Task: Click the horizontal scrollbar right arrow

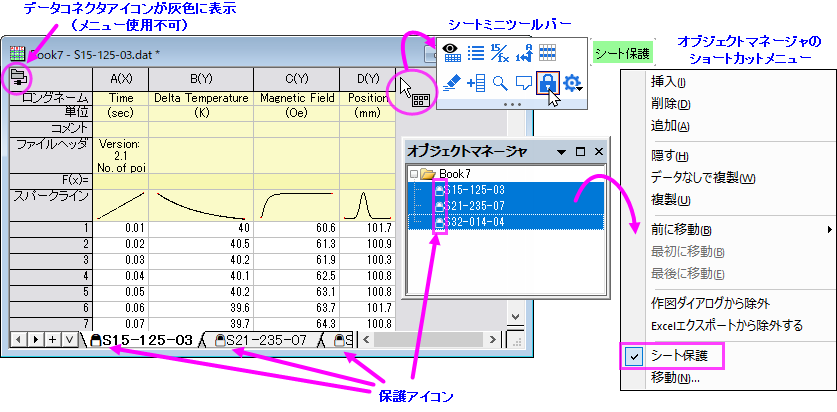Action: pos(493,339)
